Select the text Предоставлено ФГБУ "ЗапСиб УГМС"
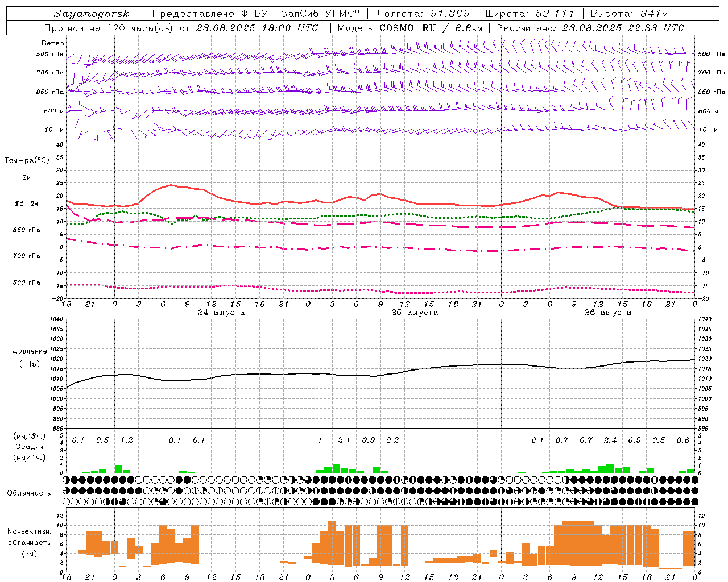Screen dimensions: 728x582 (x=257, y=14)
